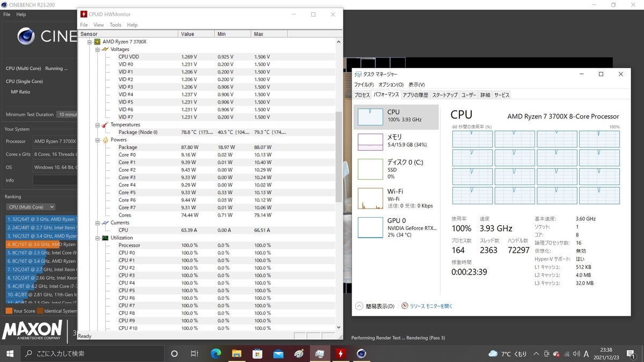Launch Microsoft Edge from the taskbar

(216, 353)
